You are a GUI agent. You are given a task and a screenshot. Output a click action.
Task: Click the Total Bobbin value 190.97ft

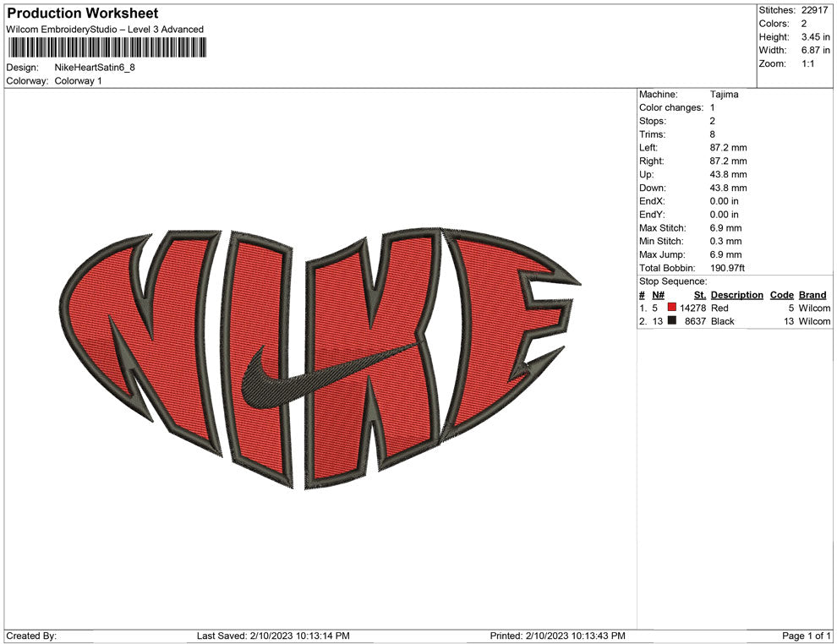(727, 268)
